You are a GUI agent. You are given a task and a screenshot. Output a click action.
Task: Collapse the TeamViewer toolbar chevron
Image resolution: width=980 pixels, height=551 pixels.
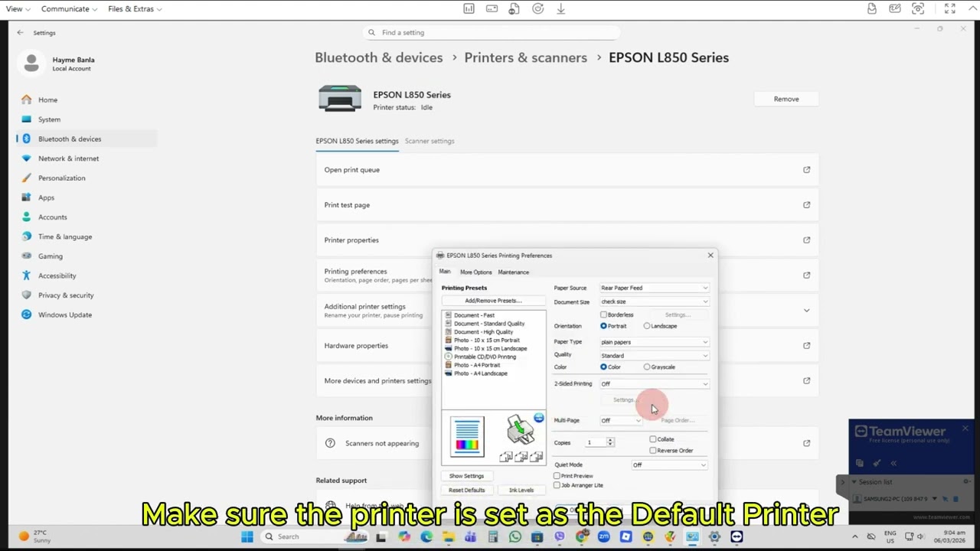[x=972, y=8]
